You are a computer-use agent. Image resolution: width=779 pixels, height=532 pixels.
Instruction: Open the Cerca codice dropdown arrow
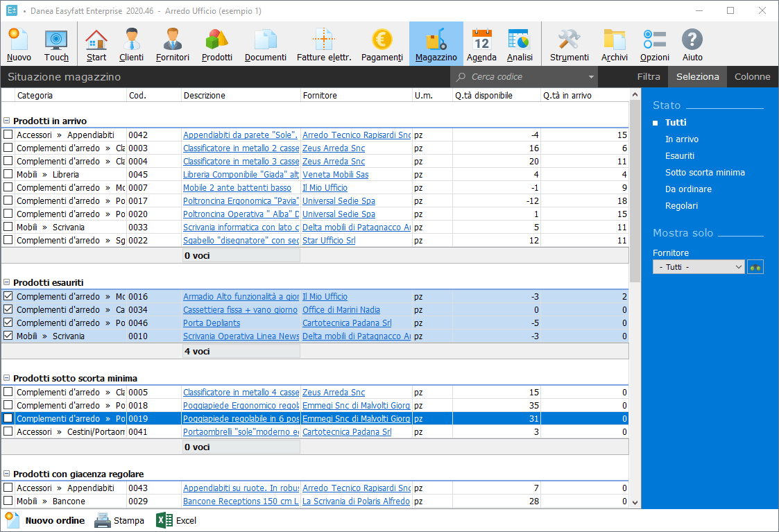pos(591,77)
